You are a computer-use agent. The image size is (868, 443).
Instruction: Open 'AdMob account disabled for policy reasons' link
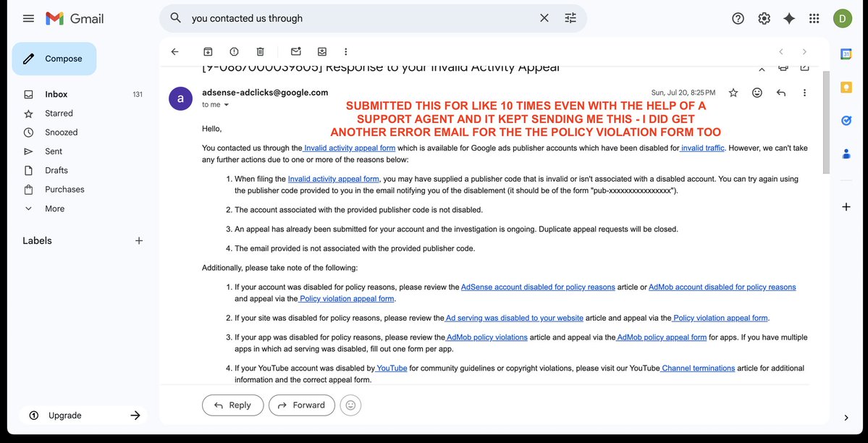(x=722, y=287)
